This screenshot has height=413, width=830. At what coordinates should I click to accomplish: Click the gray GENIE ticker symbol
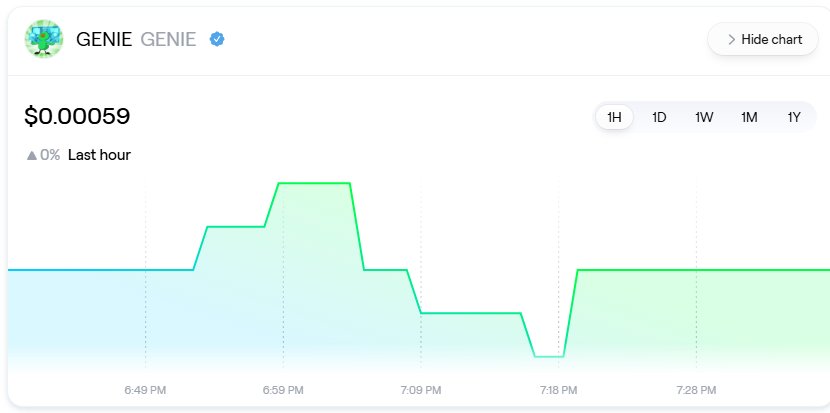(x=169, y=39)
